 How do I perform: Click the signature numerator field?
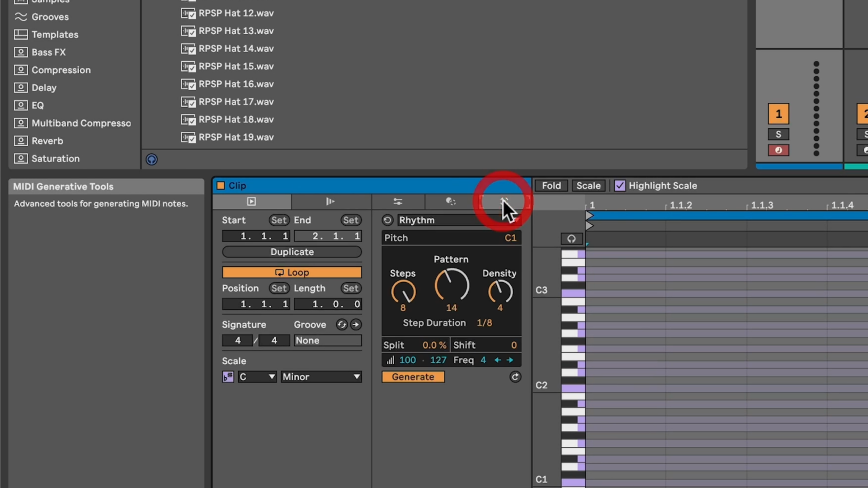[x=238, y=341]
